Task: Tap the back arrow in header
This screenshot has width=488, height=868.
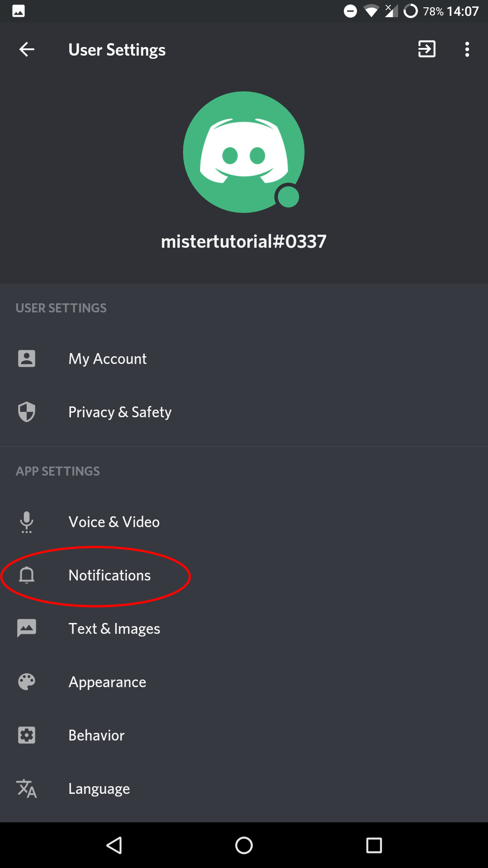Action: 27,49
